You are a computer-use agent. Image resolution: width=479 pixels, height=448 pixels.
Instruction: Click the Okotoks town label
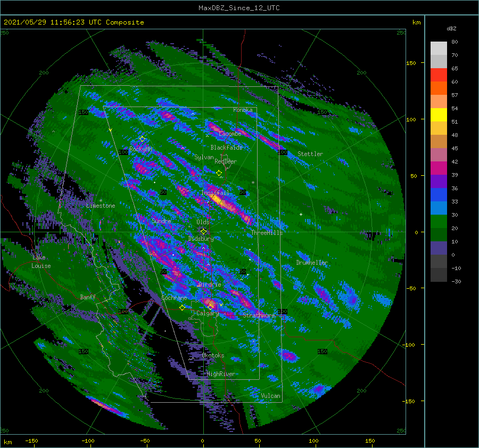tap(213, 355)
